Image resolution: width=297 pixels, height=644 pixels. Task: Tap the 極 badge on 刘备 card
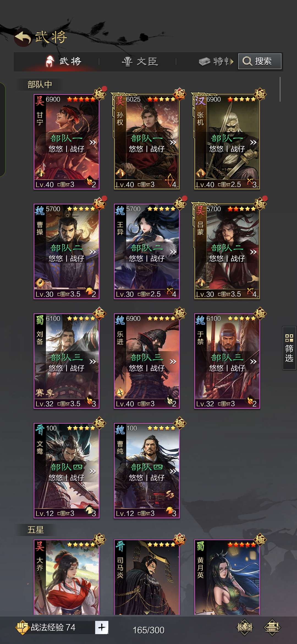click(99, 313)
